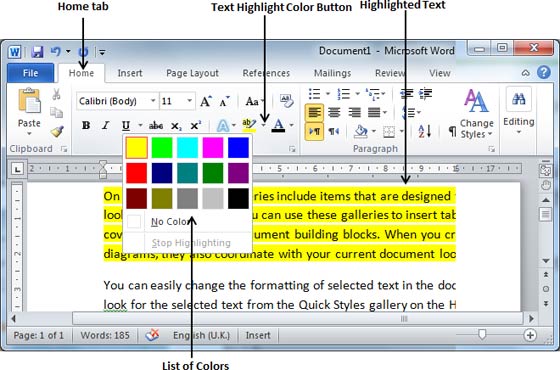Click the Shrink Font icon
Viewport: 560px width, 370px height.
pyautogui.click(x=225, y=102)
